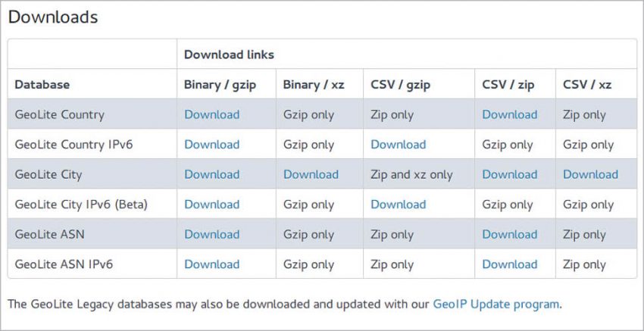Download GeoLite Country IPv6 Binary gzip
644x331 pixels.
tap(211, 145)
